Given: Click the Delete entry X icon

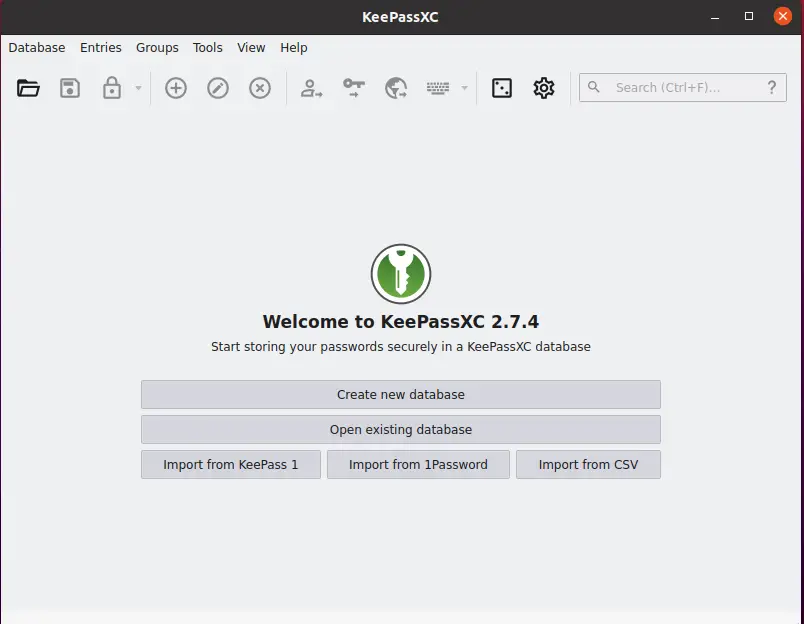Looking at the screenshot, I should pyautogui.click(x=260, y=88).
